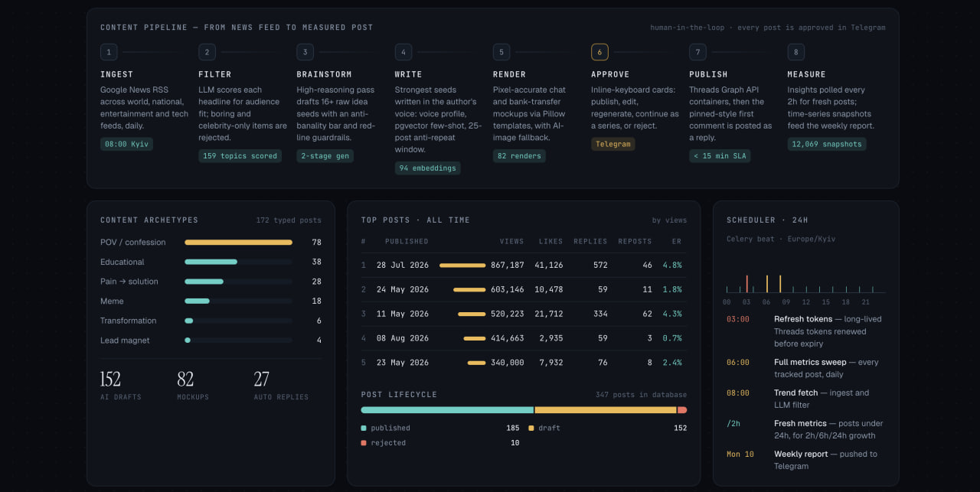Click the '27' auto replies stat
The width and height of the screenshot is (980, 492).
coord(262,380)
